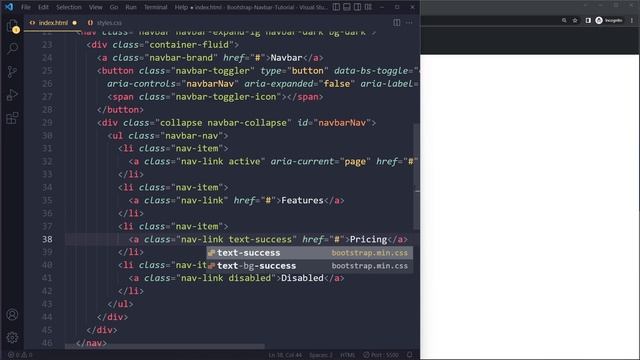Open notifications bell in status bar
This screenshot has height=360, width=640.
409,355
